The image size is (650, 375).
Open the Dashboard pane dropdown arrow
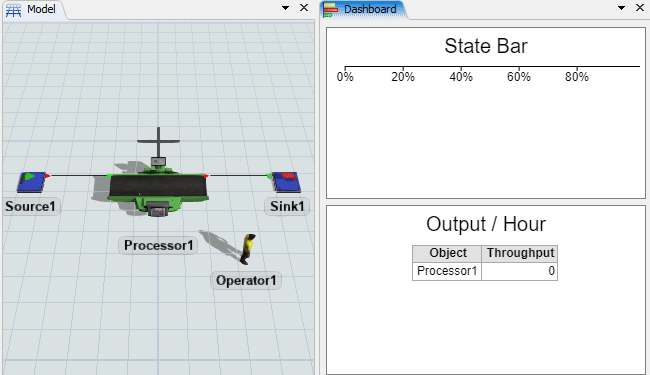click(621, 8)
